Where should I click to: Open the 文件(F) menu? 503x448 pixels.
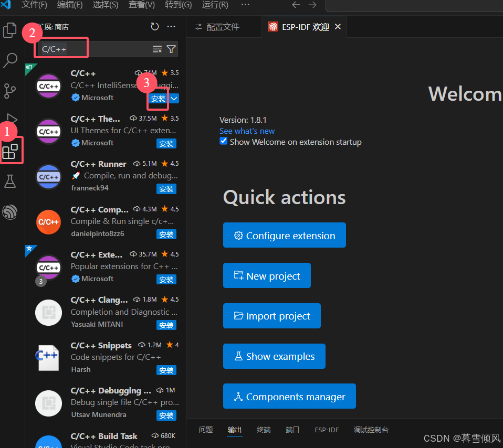point(34,5)
